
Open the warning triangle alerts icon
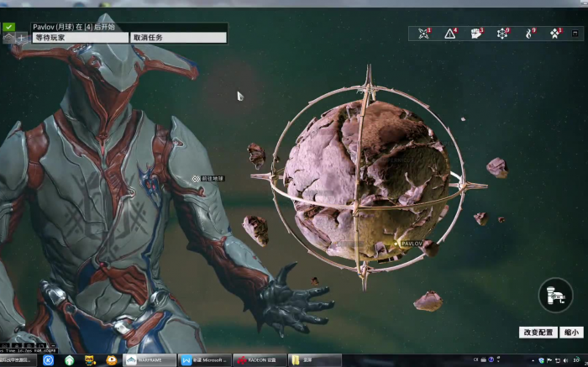[x=450, y=34]
